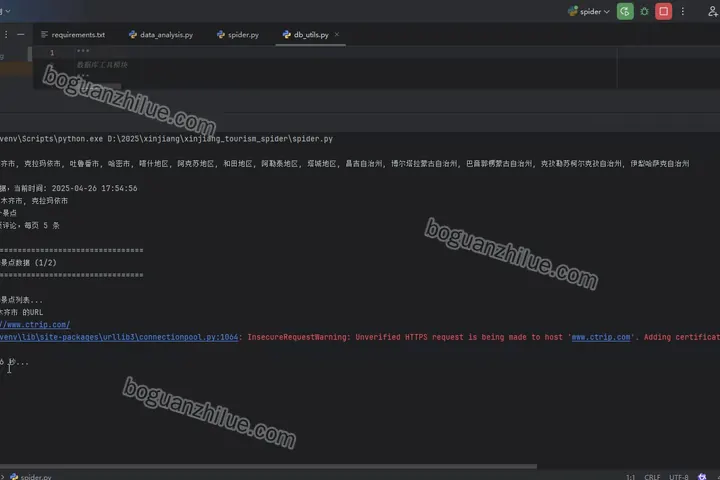Viewport: 720px width, 480px height.
Task: Click the horizontal scrollbar of the console
Action: click(x=268, y=466)
